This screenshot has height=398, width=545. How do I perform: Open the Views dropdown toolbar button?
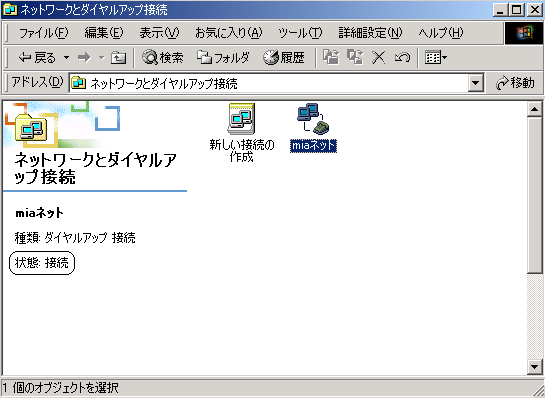pyautogui.click(x=436, y=57)
